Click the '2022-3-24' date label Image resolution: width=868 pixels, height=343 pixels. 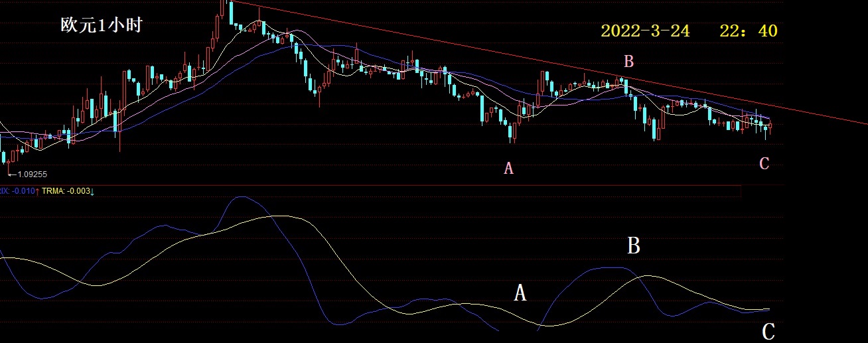pos(645,31)
